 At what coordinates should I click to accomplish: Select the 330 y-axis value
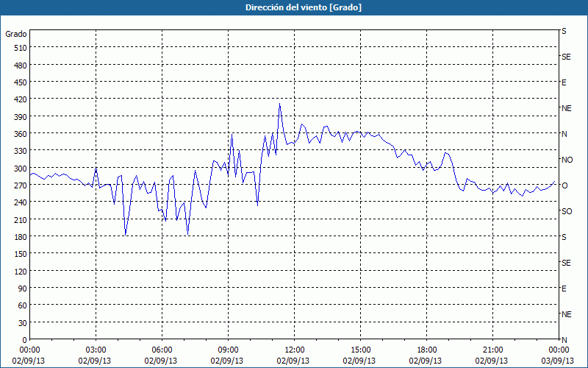click(x=21, y=151)
